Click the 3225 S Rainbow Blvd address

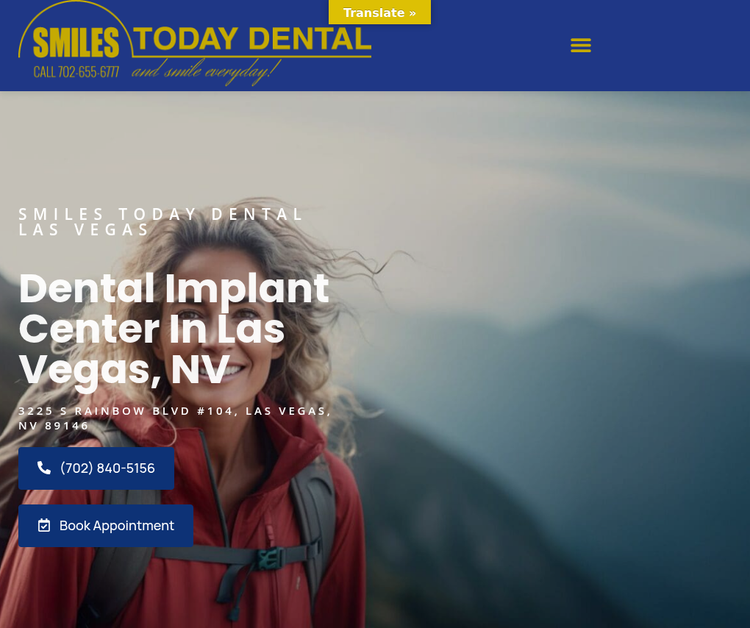pyautogui.click(x=175, y=418)
